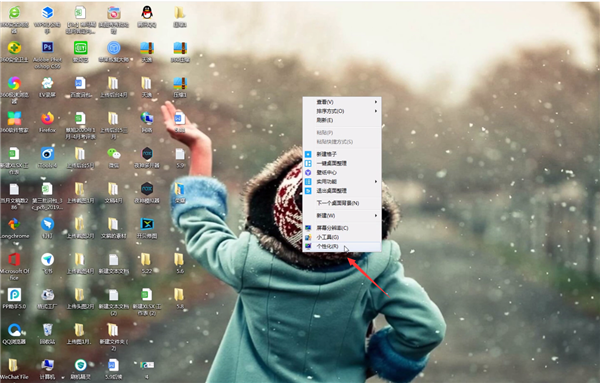The height and width of the screenshot is (383, 600).
Task: Select the Microsoft Office desktop shortcut
Action: coord(15,266)
